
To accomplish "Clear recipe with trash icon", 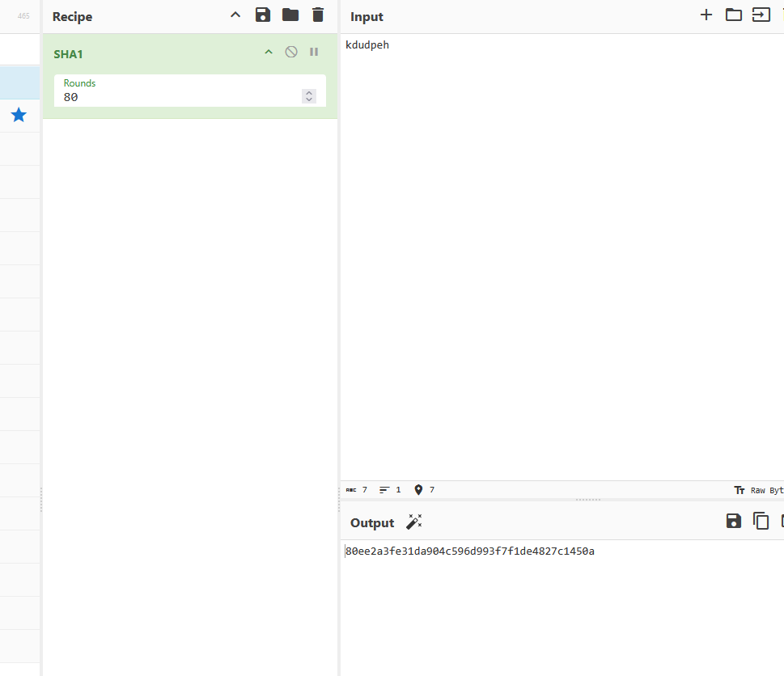I will 318,15.
